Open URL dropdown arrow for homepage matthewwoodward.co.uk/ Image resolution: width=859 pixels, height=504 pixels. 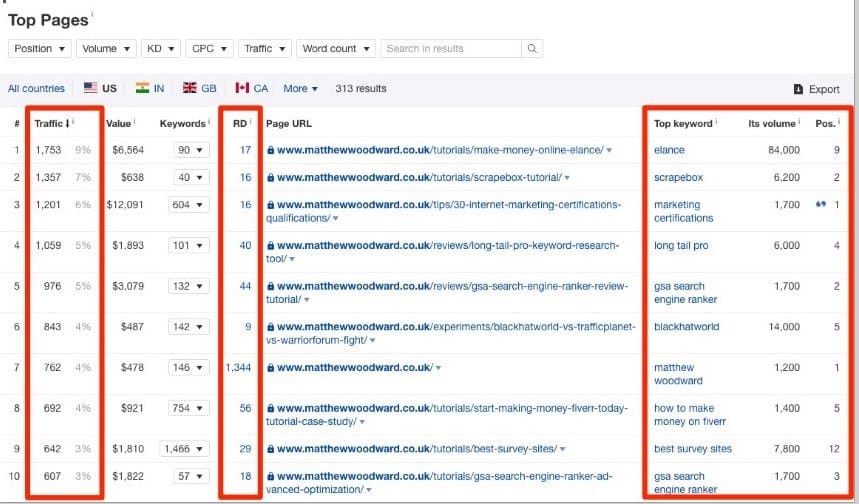coord(438,368)
